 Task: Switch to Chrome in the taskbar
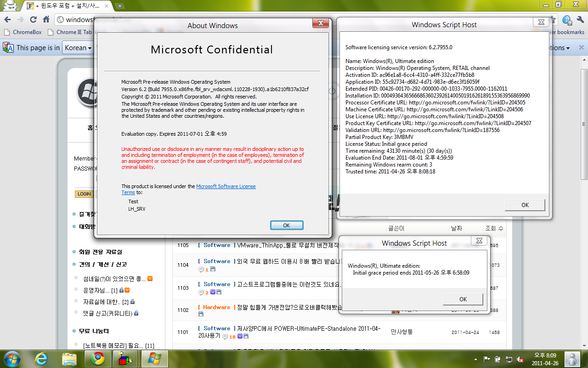[x=98, y=358]
